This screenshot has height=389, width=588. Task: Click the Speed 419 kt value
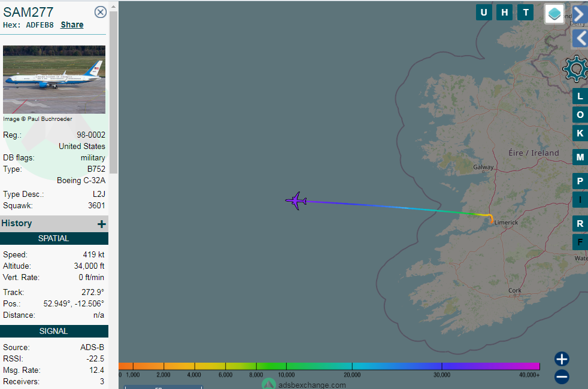[x=93, y=254]
